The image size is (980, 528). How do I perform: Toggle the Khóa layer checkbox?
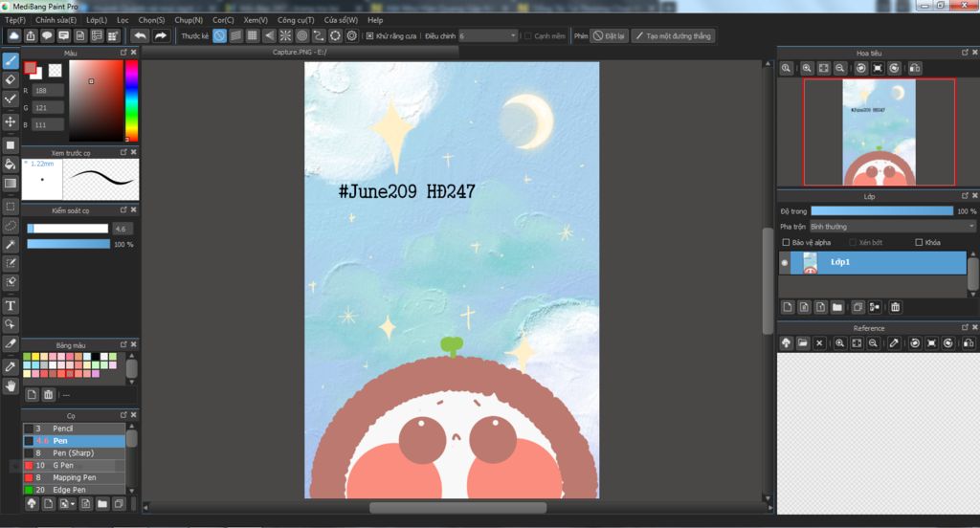coord(919,242)
